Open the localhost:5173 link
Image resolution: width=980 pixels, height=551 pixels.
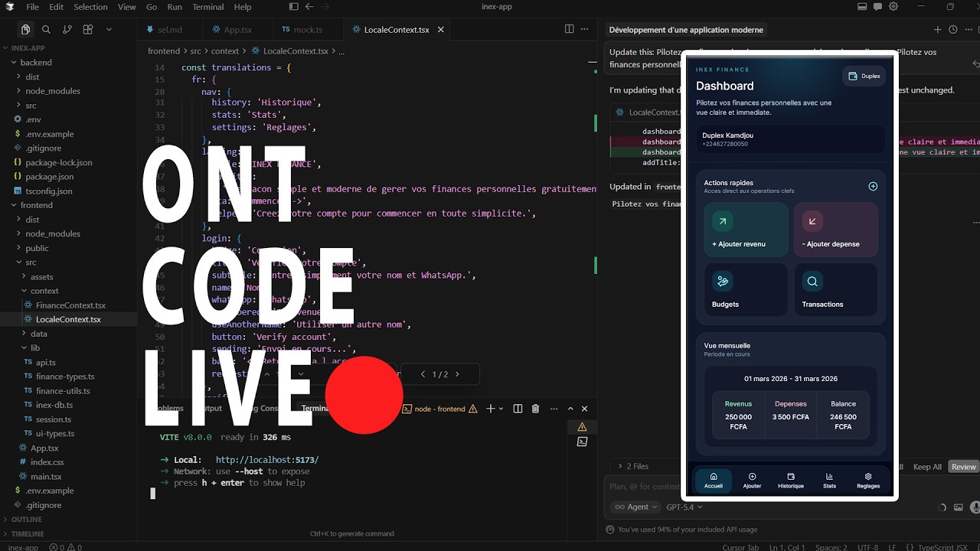[x=267, y=460]
